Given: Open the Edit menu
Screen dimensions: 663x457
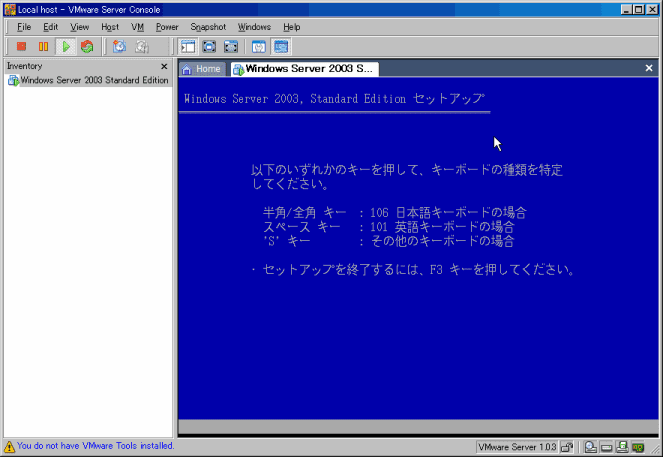Looking at the screenshot, I should 50,27.
